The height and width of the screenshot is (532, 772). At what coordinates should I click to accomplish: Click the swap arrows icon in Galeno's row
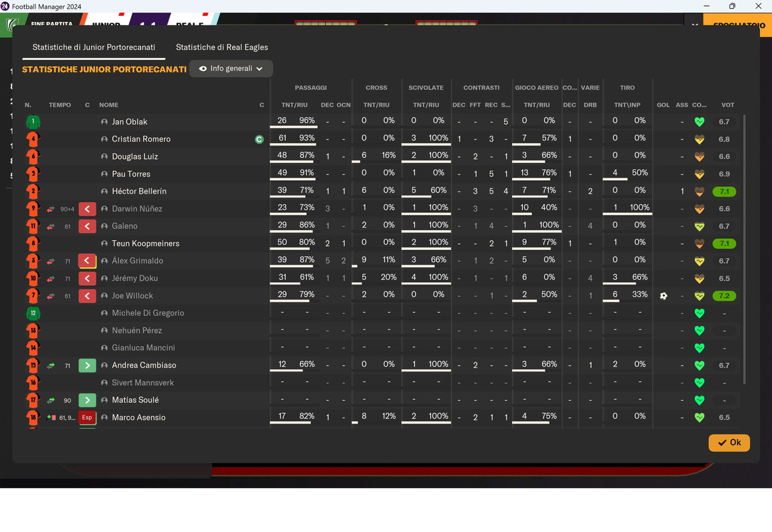tap(51, 227)
